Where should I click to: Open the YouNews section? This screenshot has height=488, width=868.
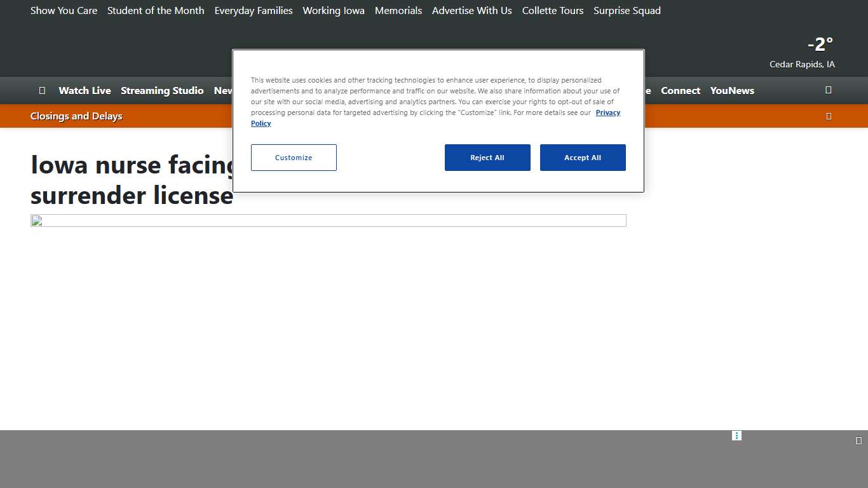[x=732, y=90]
